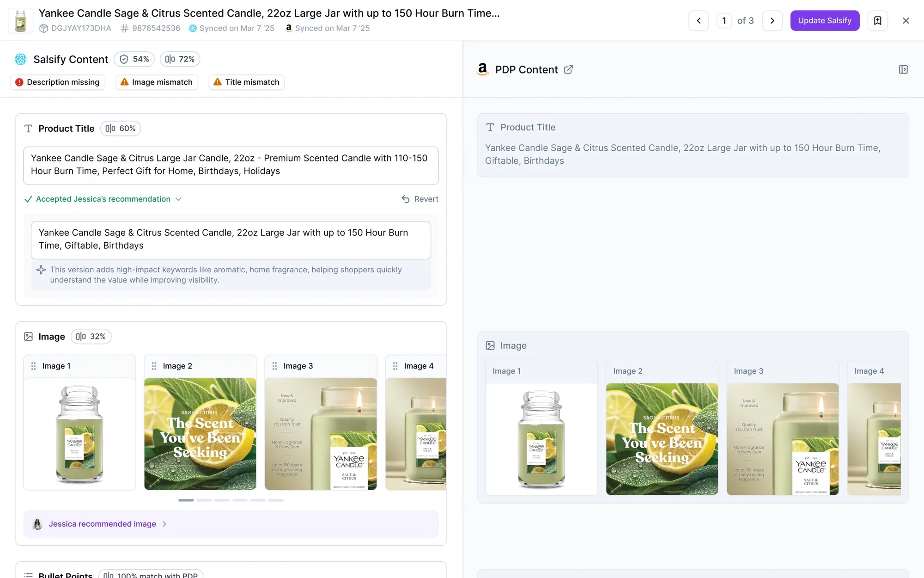Go to previous product with left arrow
924x578 pixels.
coord(699,21)
